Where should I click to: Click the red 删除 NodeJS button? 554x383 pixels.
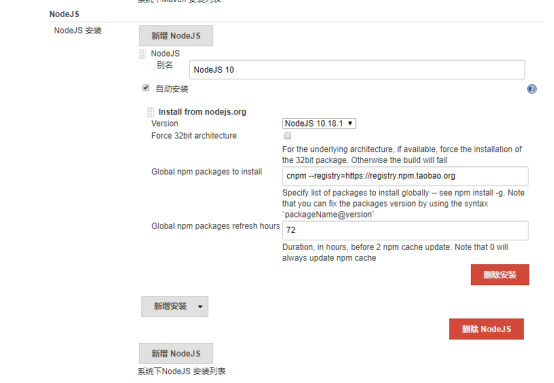click(486, 329)
